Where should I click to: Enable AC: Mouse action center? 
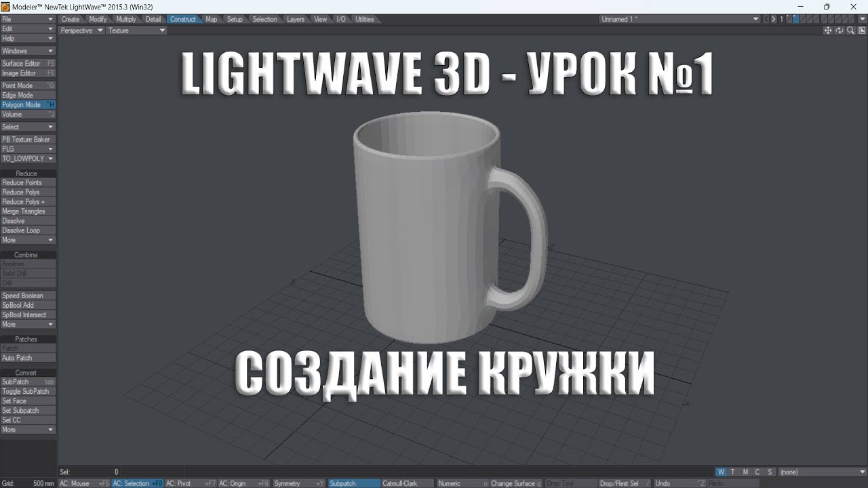tap(83, 483)
